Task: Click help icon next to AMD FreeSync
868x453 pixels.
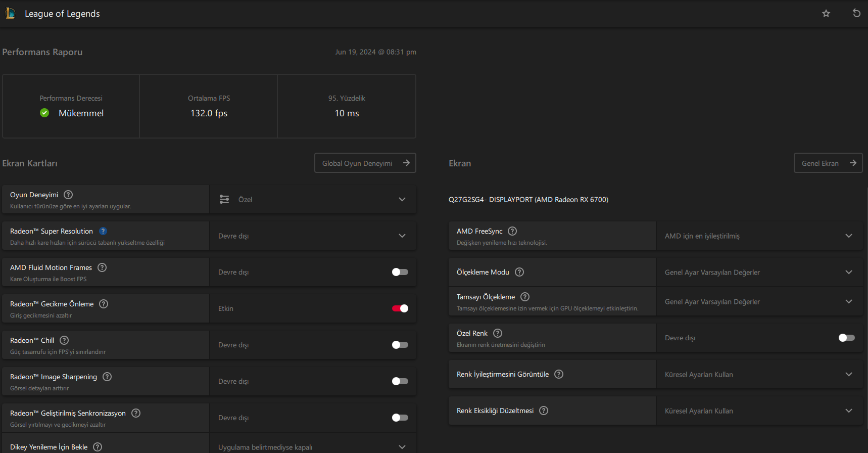Action: 512,231
